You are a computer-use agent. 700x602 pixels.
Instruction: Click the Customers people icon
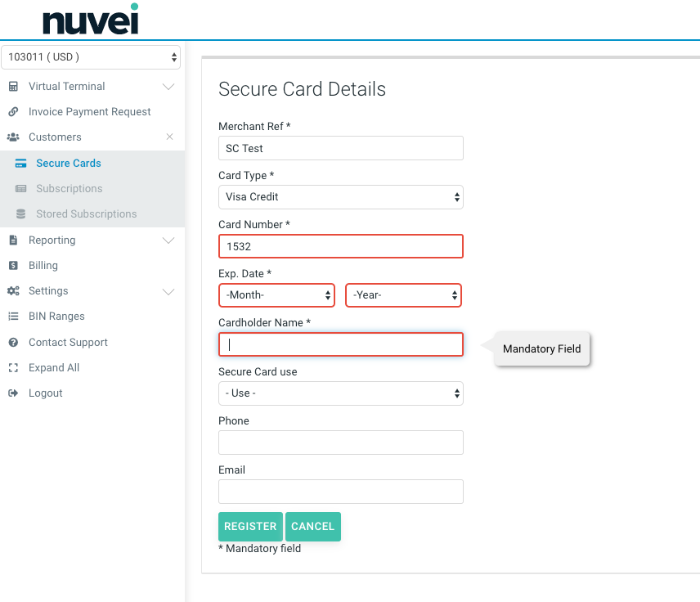[13, 137]
